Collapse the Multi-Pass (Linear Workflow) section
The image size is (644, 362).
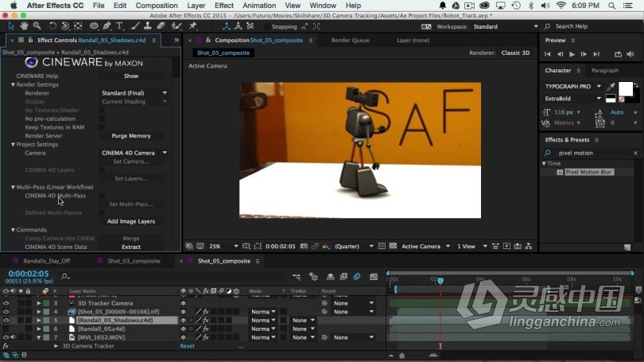click(13, 188)
